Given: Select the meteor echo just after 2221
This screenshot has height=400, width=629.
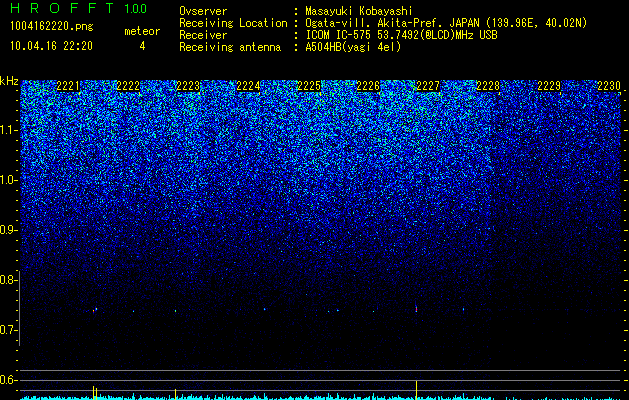Looking at the screenshot, I should click(x=95, y=310).
